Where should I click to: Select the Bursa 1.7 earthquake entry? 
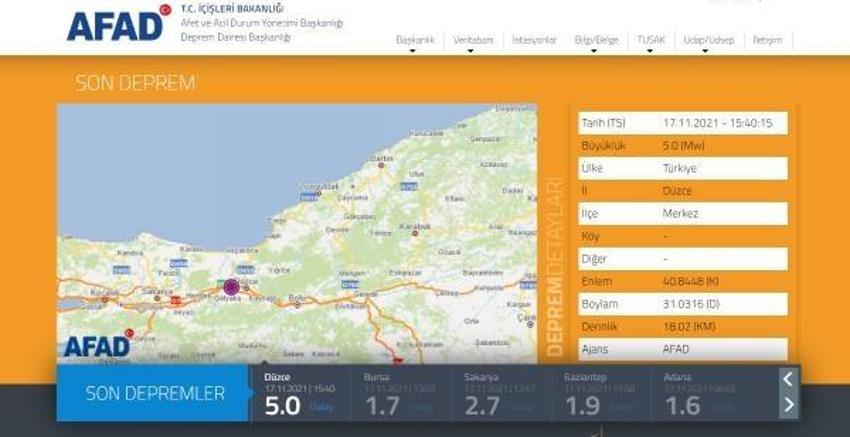[399, 393]
